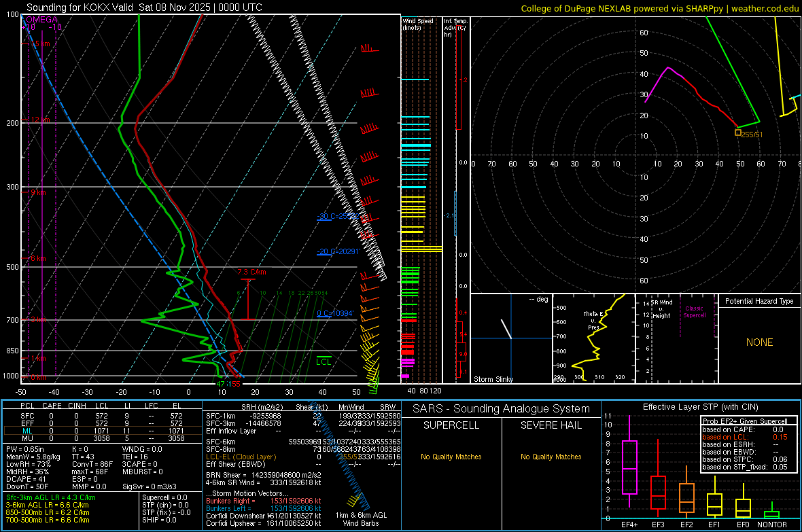Click the '9 km' height marker label
Image resolution: width=802 pixels, height=532 pixels.
38,192
